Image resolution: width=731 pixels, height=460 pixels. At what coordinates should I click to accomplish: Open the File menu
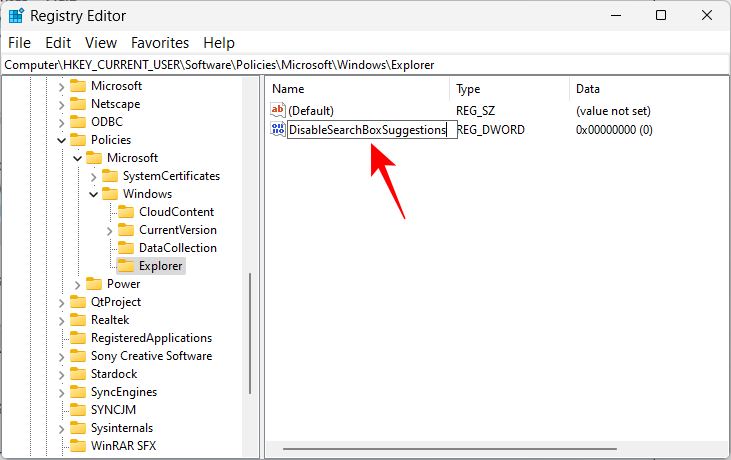point(20,43)
